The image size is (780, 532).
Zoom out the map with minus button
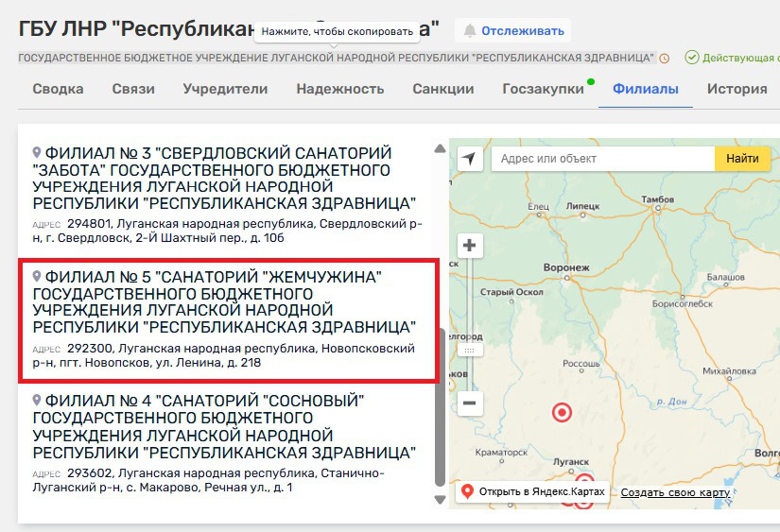pyautogui.click(x=470, y=403)
